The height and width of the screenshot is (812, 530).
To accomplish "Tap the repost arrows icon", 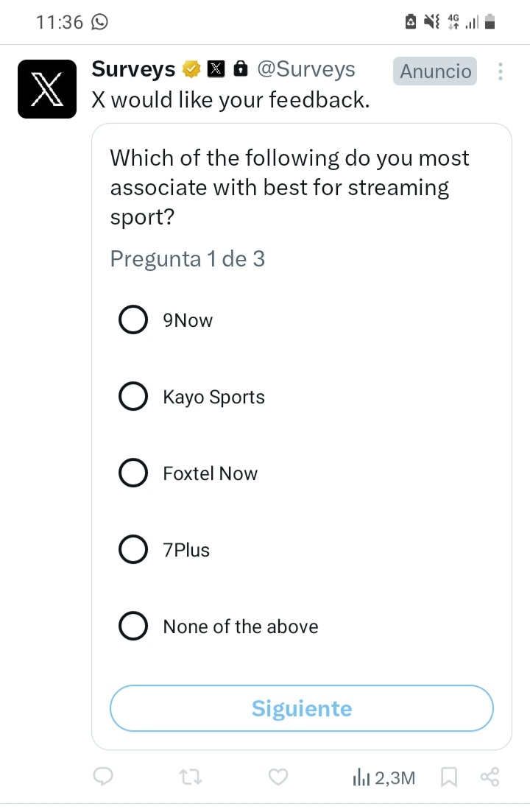I will pyautogui.click(x=191, y=777).
